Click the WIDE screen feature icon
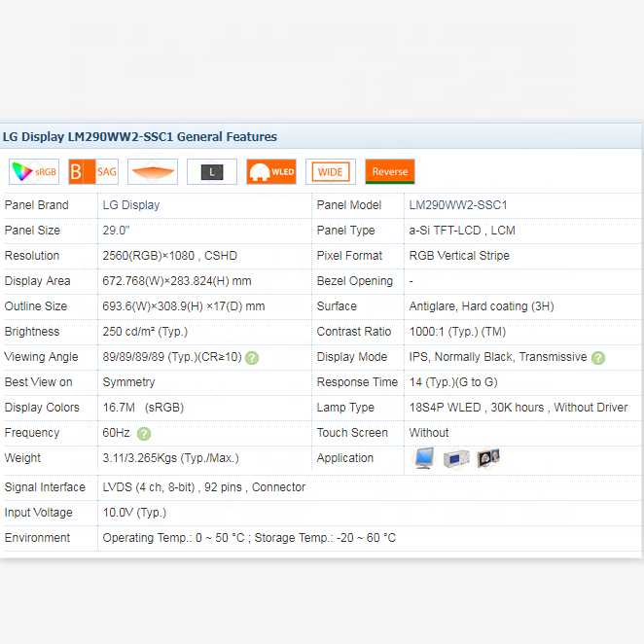Image resolution: width=644 pixels, height=644 pixels. (x=331, y=172)
